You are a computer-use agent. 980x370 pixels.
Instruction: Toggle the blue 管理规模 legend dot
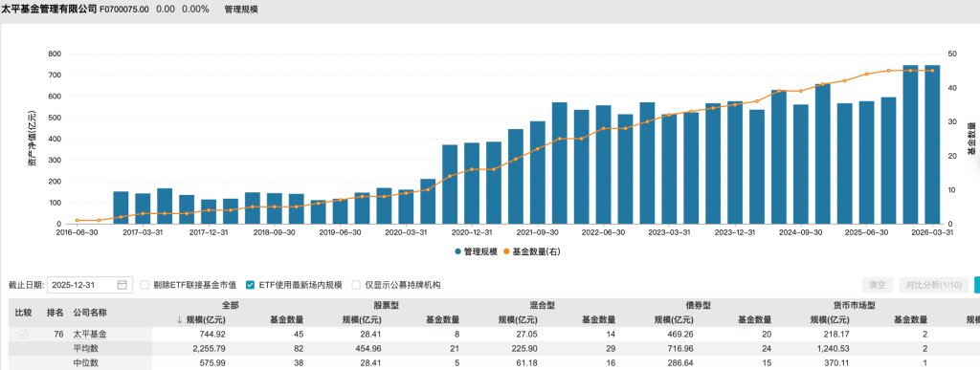point(458,252)
